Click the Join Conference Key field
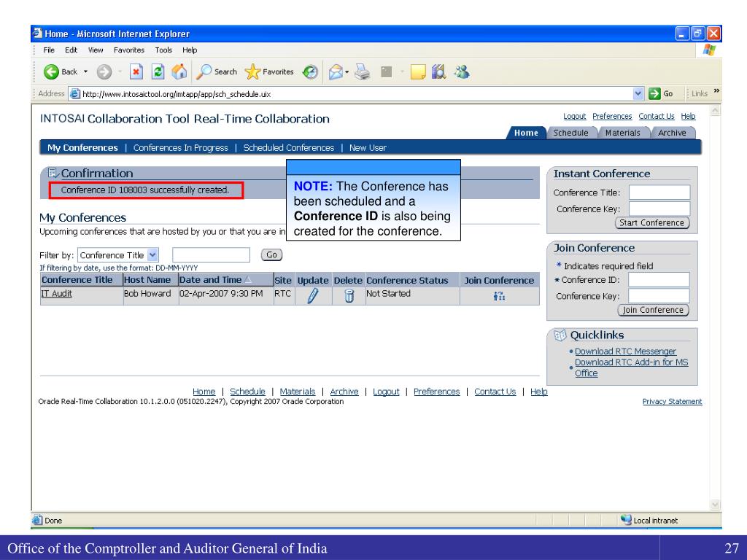 pos(659,296)
